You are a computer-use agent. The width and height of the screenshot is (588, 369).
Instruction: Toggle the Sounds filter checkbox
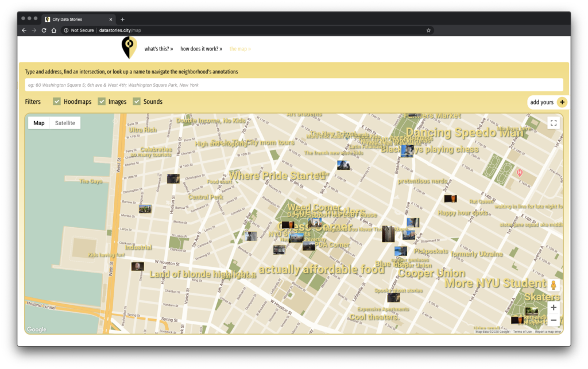pos(137,102)
